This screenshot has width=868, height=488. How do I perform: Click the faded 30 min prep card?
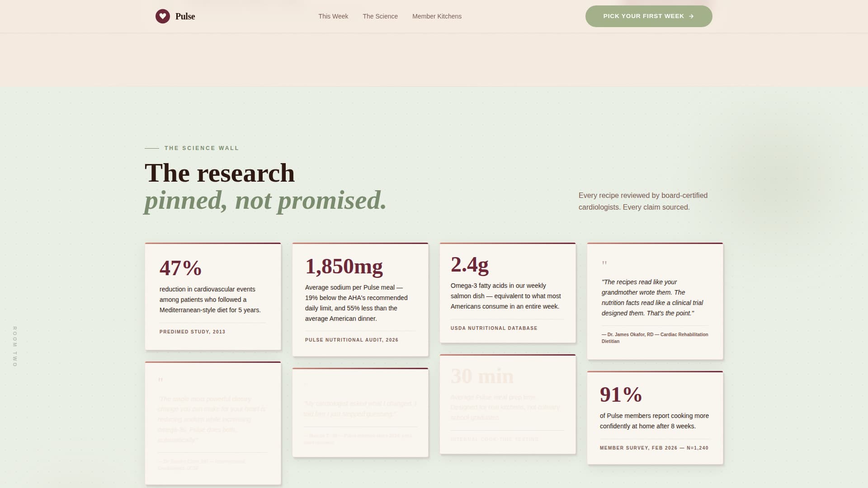(508, 404)
